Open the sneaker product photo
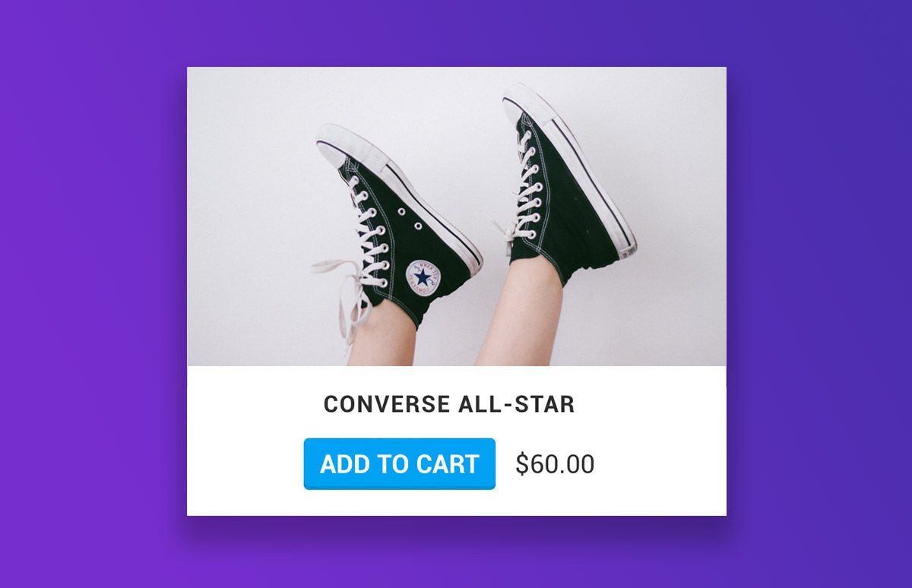 pyautogui.click(x=457, y=217)
